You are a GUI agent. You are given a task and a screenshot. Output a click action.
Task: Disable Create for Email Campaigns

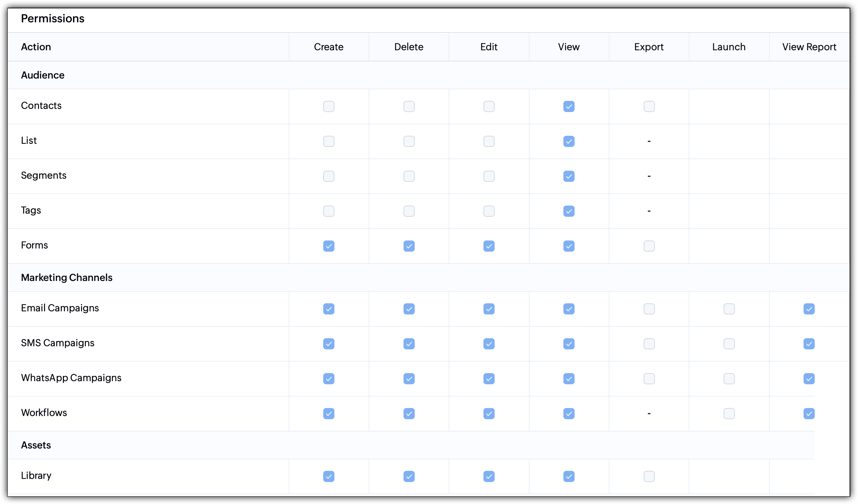(328, 309)
